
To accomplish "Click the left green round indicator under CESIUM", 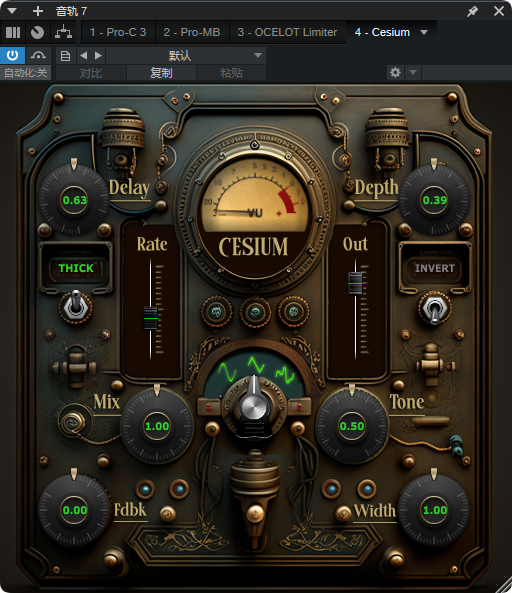I will click(216, 312).
